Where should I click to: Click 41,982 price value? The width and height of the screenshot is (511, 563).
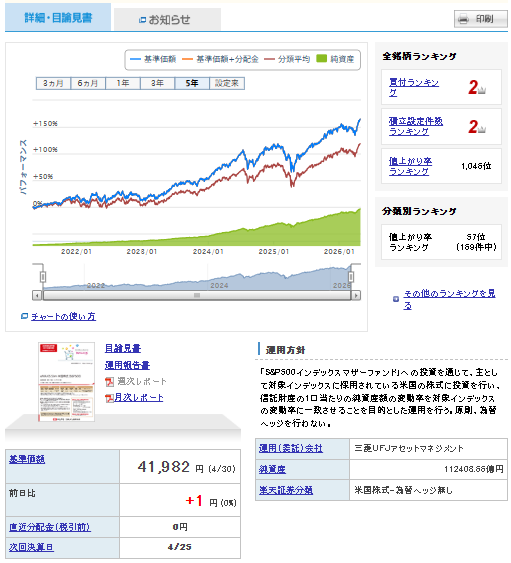(x=163, y=467)
